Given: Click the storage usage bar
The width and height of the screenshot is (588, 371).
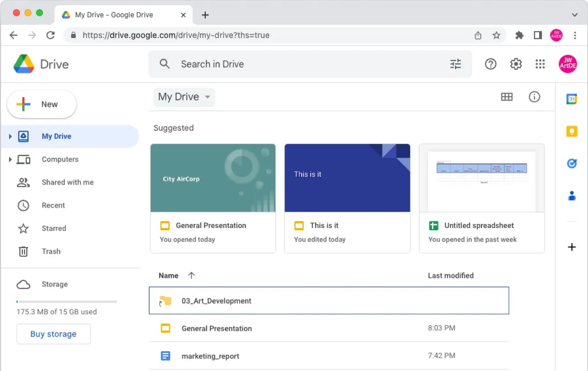Looking at the screenshot, I should [x=67, y=301].
